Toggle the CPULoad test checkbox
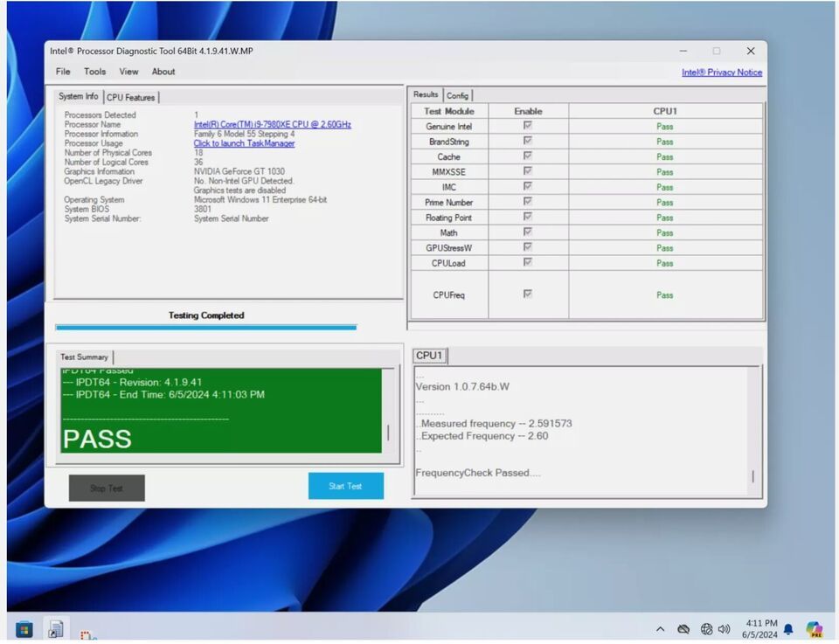839x644 pixels. click(x=528, y=262)
